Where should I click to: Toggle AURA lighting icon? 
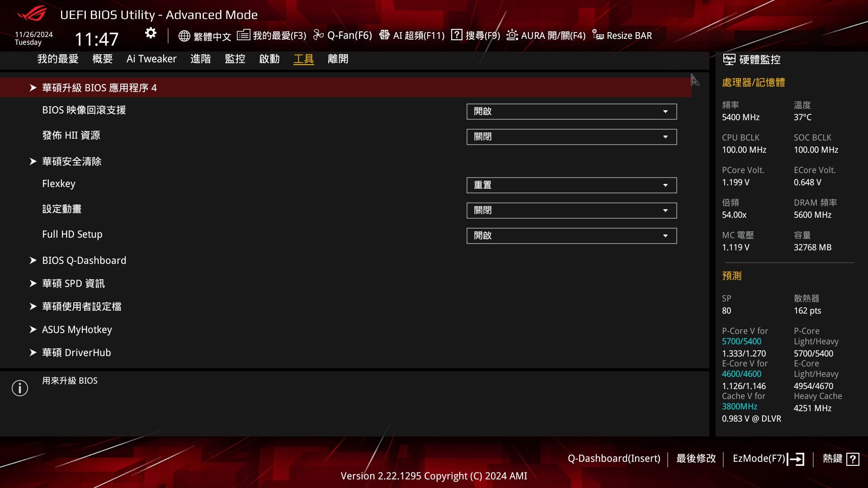pos(512,35)
